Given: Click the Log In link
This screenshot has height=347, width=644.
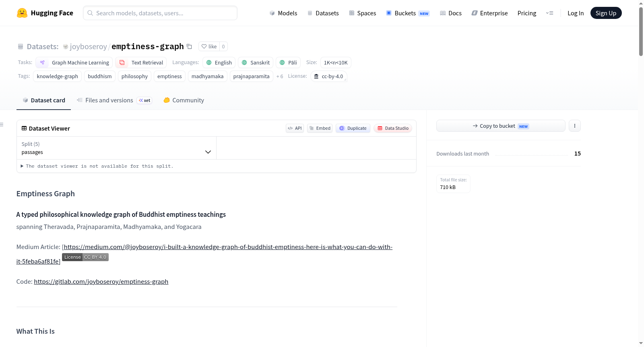Looking at the screenshot, I should pyautogui.click(x=576, y=13).
